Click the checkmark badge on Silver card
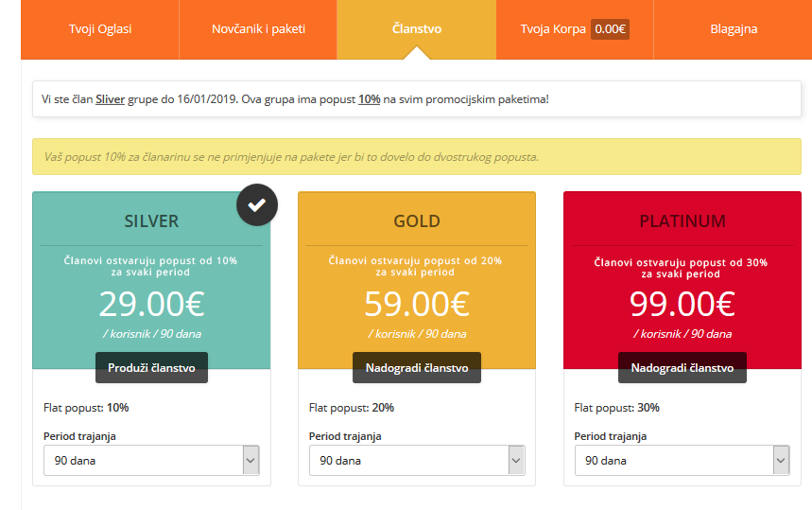 [257, 204]
